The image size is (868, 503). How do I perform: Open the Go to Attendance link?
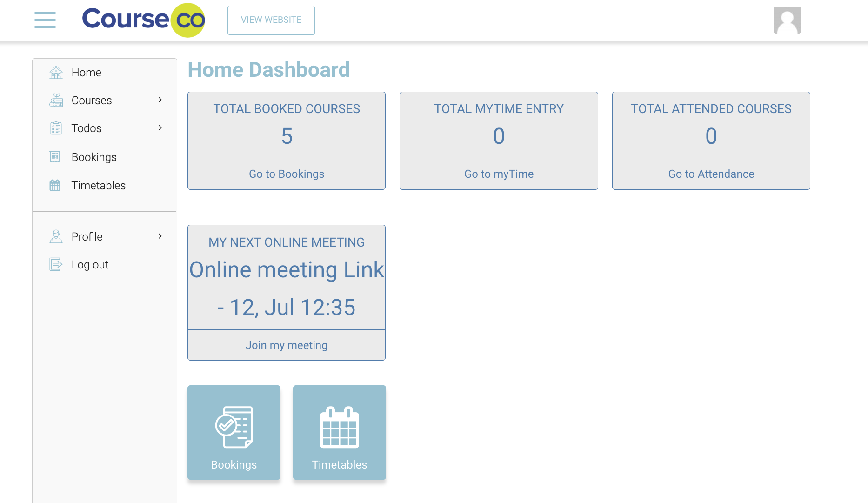711,174
